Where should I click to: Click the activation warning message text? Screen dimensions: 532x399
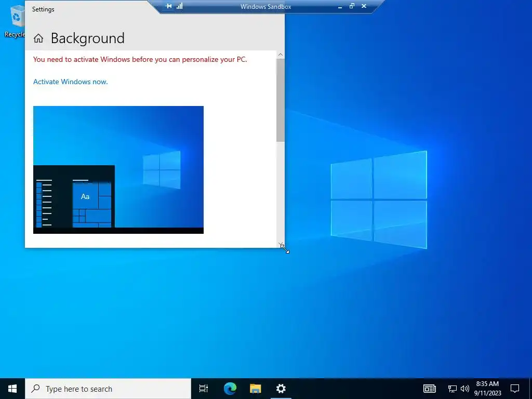coord(140,59)
